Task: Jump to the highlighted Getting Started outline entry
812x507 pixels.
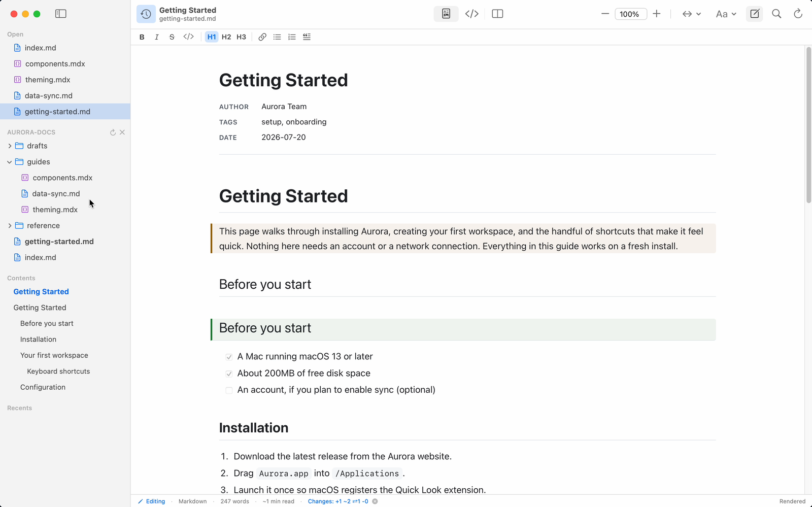Action: point(41,292)
